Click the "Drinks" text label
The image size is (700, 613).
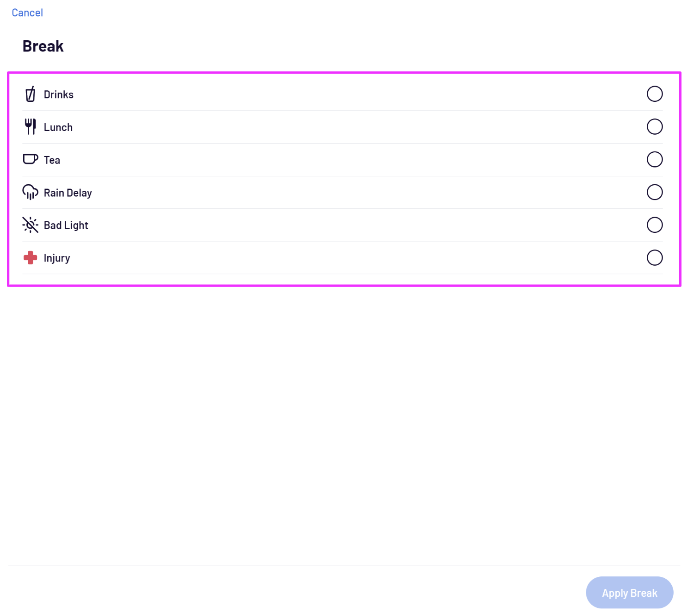coord(59,94)
